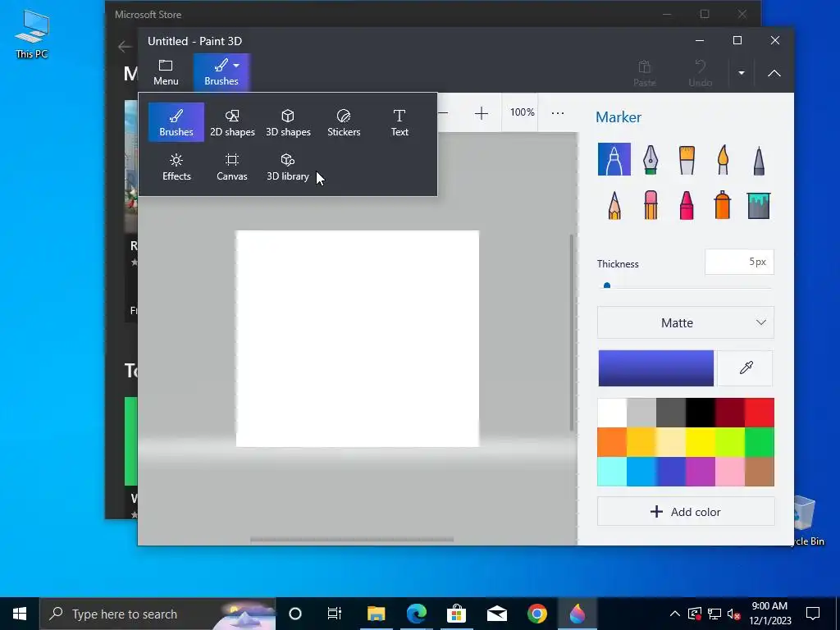Image resolution: width=840 pixels, height=630 pixels.
Task: Select the Spray can brush
Action: point(723,204)
